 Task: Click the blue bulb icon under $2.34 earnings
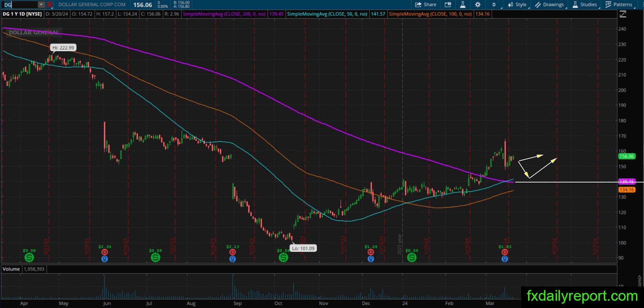point(105,259)
